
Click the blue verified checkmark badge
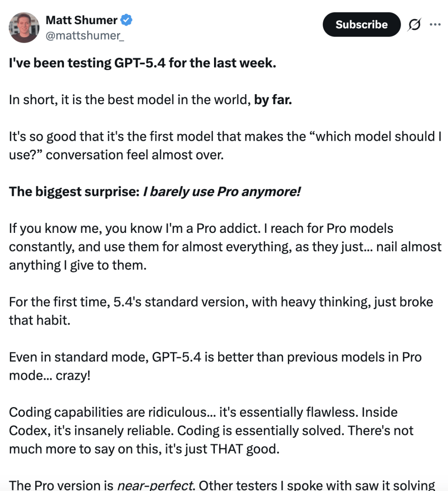(126, 20)
